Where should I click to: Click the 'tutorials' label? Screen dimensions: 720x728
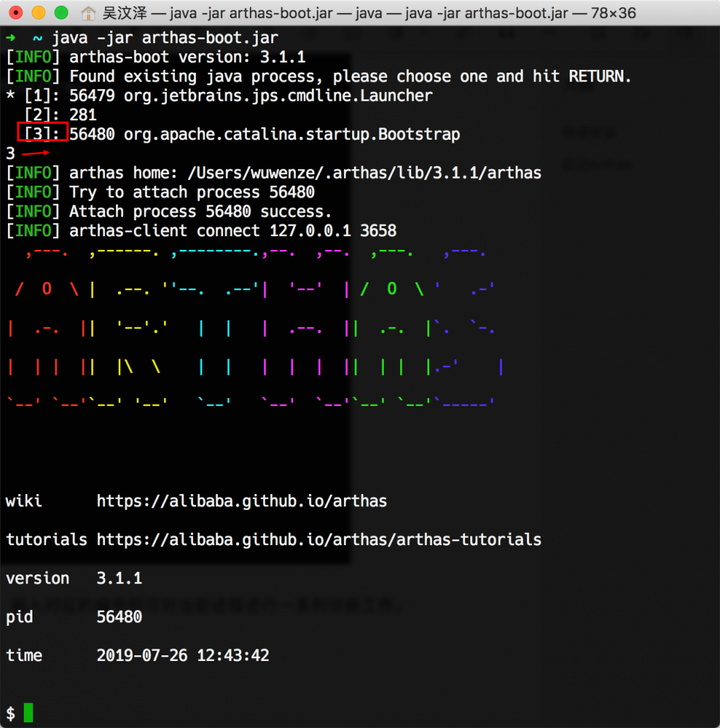[46, 539]
